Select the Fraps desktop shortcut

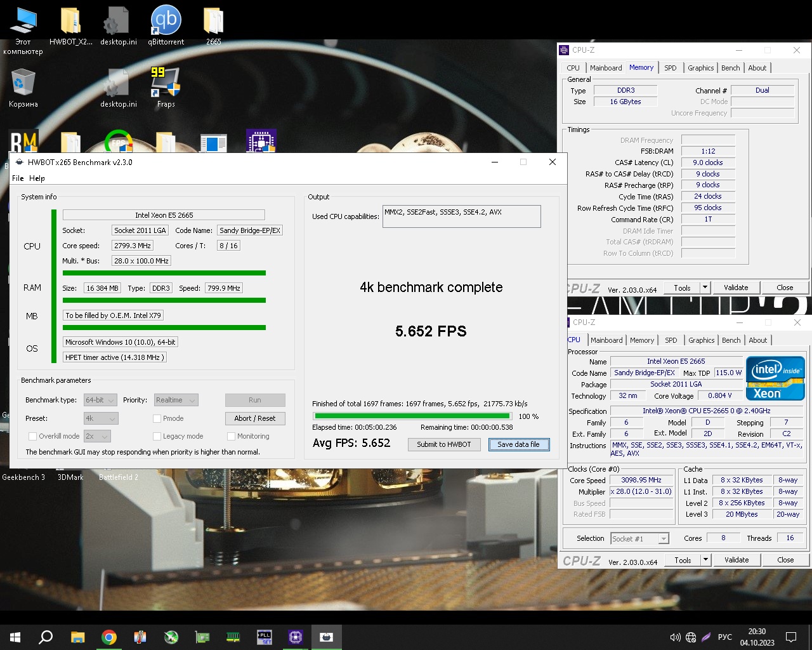(166, 88)
